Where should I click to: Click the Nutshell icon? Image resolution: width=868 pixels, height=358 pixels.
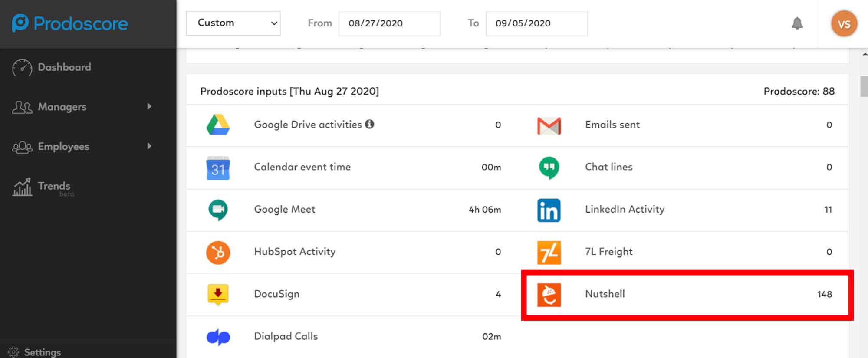(x=549, y=295)
